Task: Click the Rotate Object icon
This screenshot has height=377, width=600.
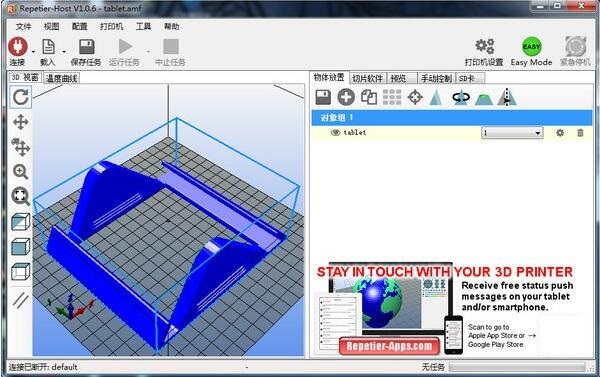Action: 461,97
